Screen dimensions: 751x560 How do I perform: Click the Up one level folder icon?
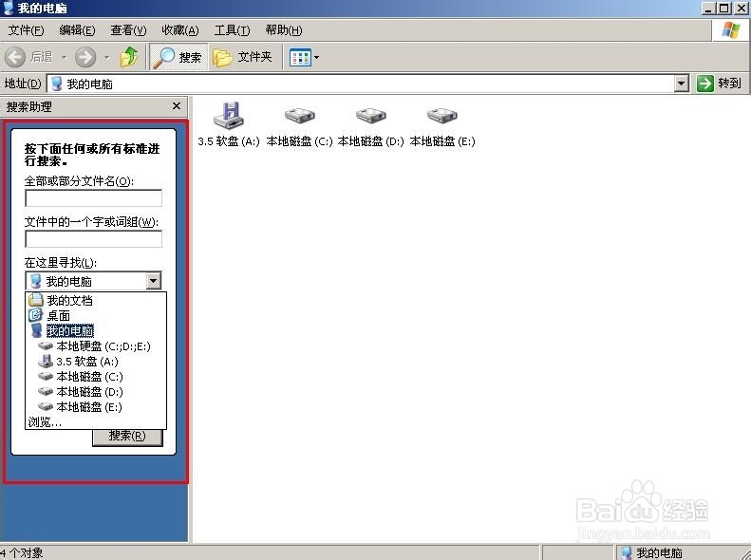click(x=129, y=57)
